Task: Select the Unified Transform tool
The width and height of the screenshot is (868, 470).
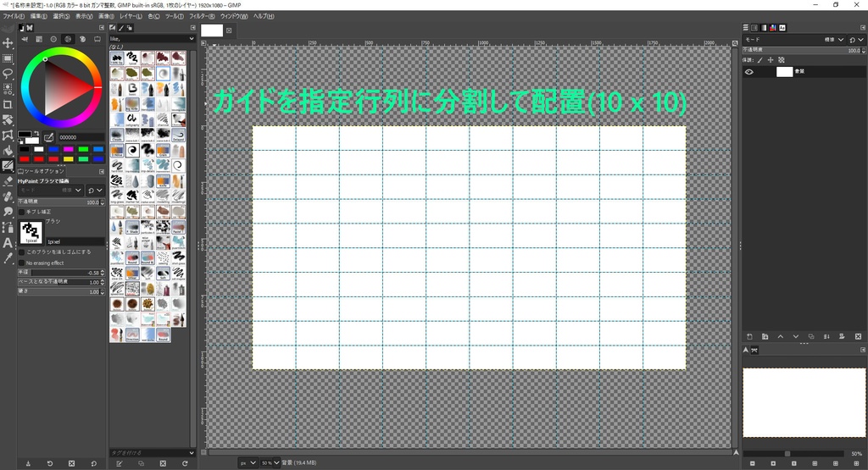Action: pos(8,120)
